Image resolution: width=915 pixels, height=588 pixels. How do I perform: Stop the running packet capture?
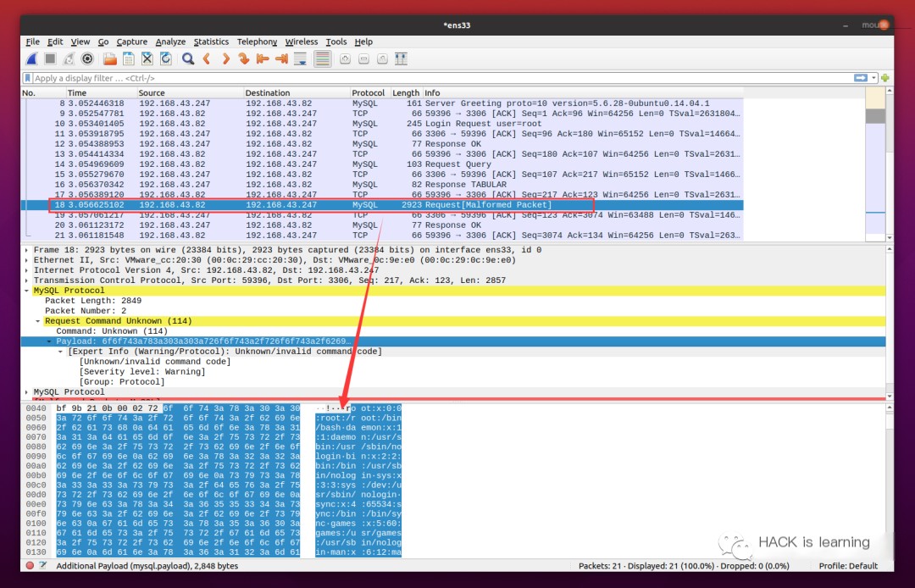tap(50, 59)
